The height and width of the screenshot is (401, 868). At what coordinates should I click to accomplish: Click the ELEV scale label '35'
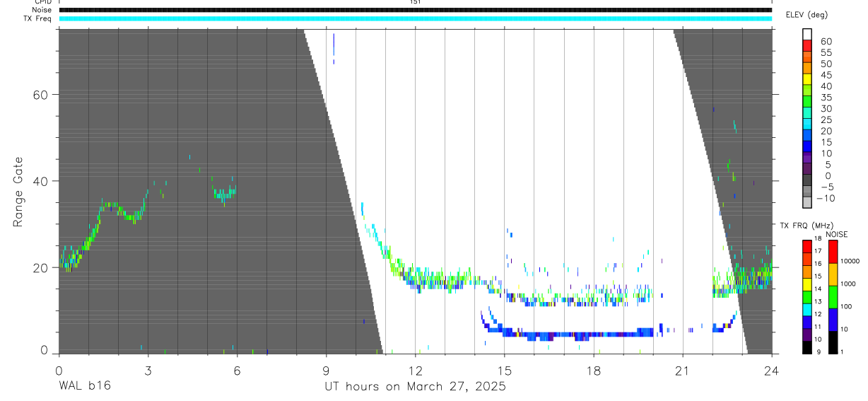coord(826,97)
